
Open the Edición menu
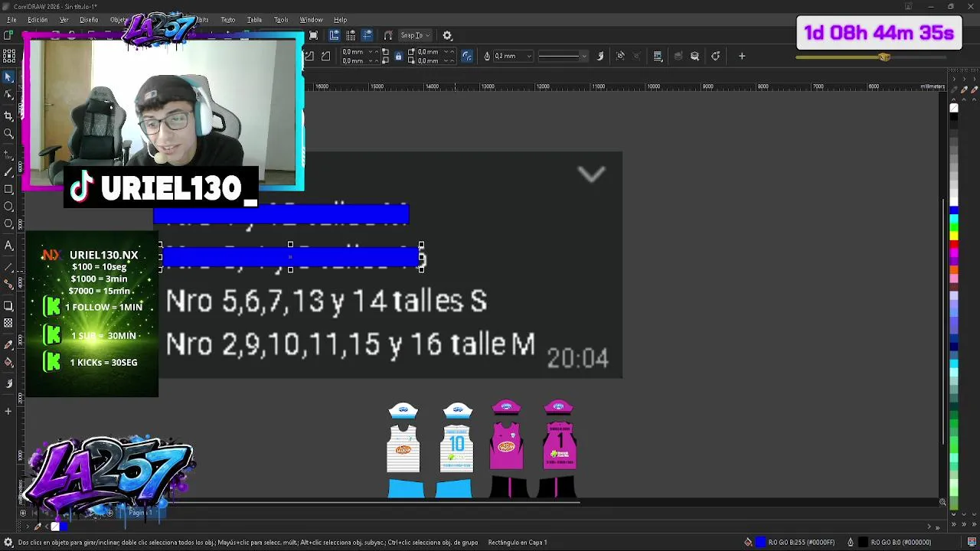click(38, 20)
